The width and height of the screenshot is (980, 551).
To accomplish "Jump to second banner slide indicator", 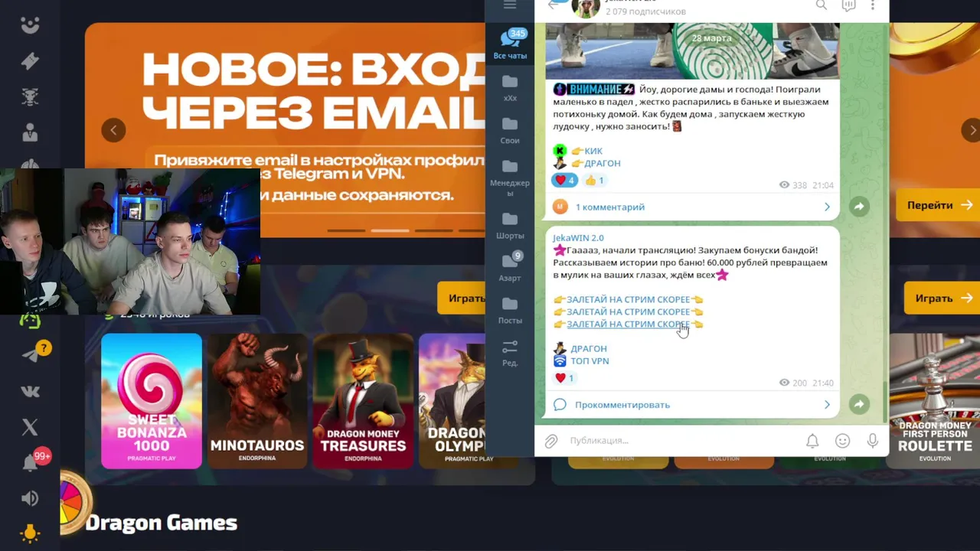I will pos(390,230).
